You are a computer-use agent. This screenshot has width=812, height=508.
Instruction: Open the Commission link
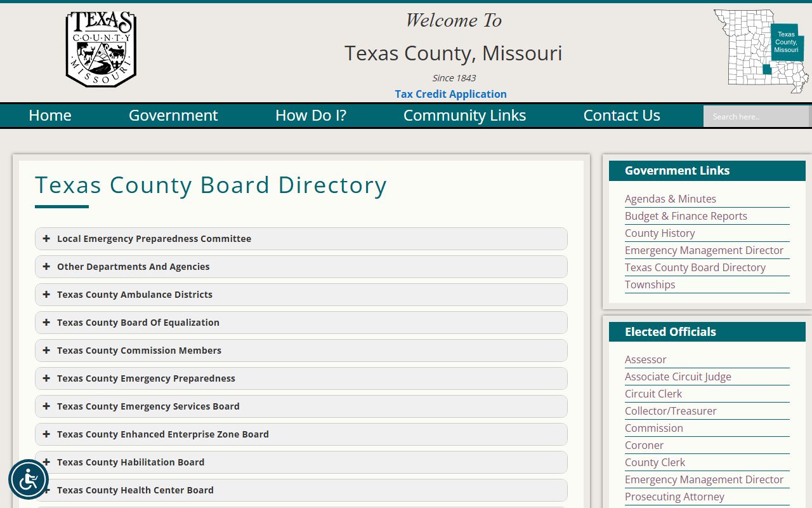(x=654, y=428)
